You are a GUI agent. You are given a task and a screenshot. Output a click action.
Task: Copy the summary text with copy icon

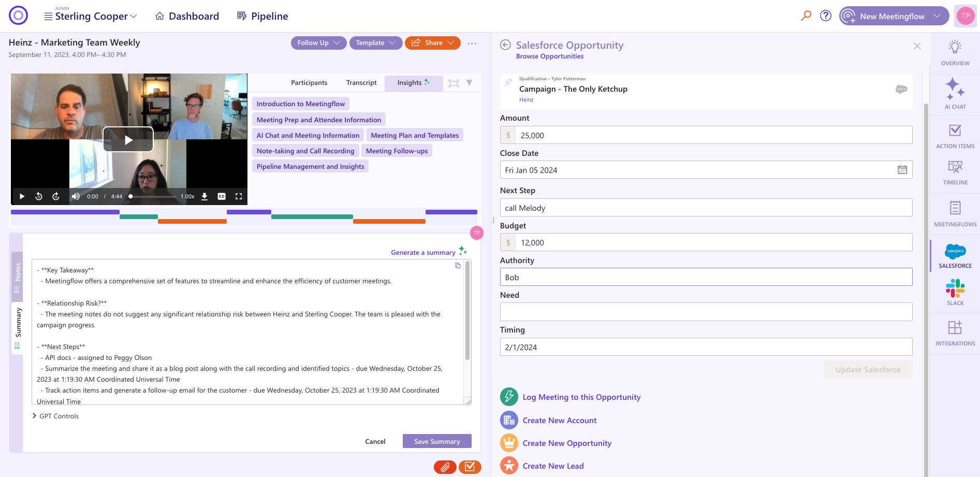(x=458, y=266)
